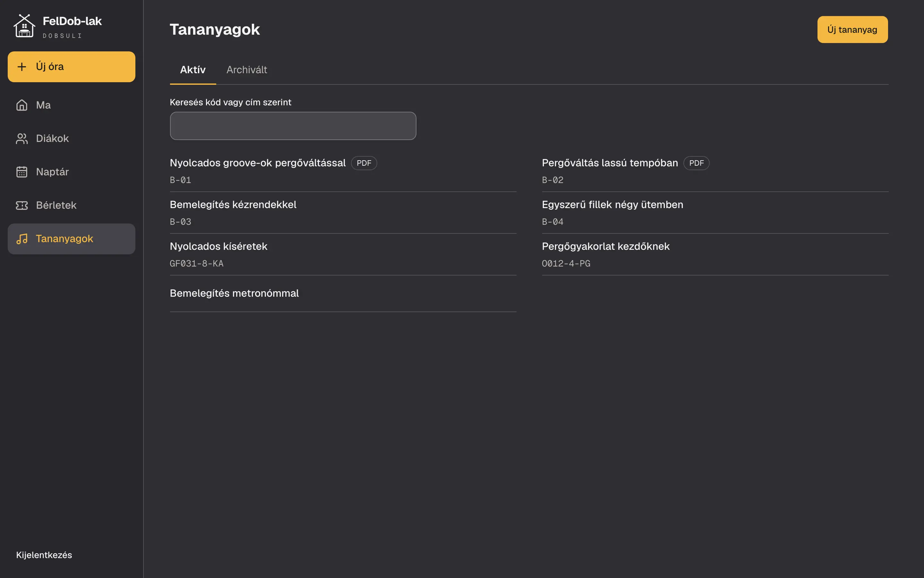Click the code B-04
The width and height of the screenshot is (924, 578).
point(552,222)
